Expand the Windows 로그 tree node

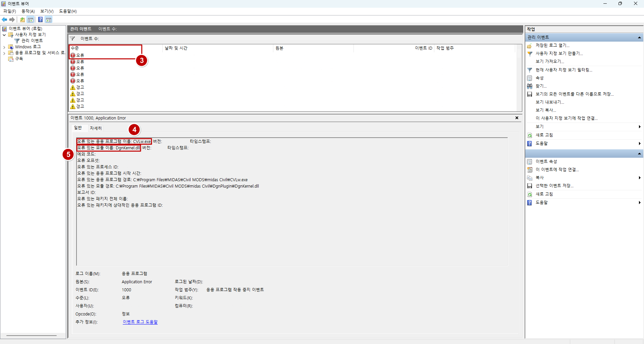(x=4, y=47)
